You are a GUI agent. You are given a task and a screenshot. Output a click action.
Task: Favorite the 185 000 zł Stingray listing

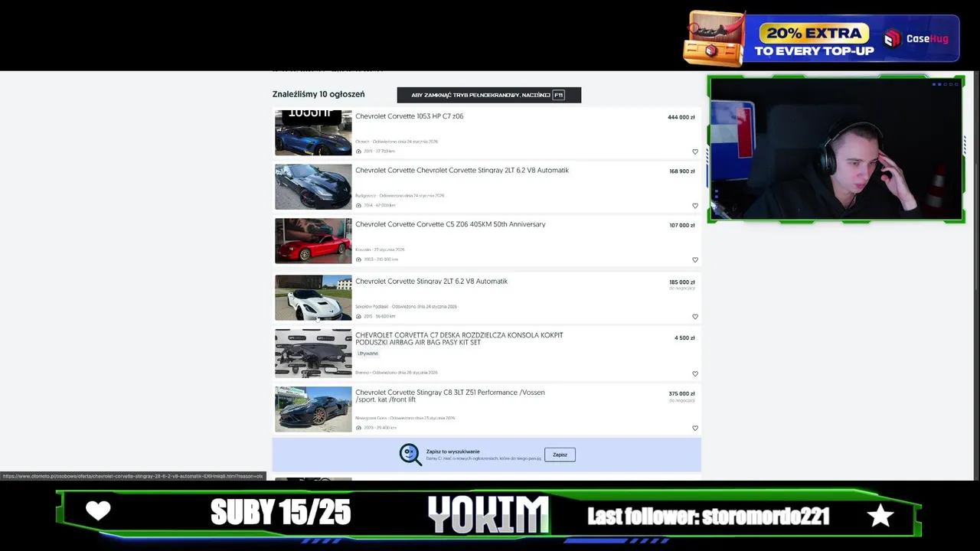[x=695, y=317]
